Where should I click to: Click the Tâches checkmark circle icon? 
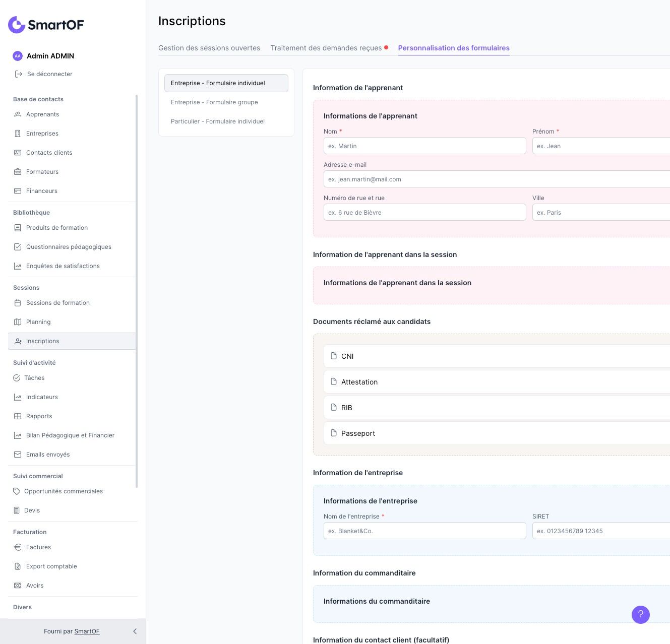[17, 378]
